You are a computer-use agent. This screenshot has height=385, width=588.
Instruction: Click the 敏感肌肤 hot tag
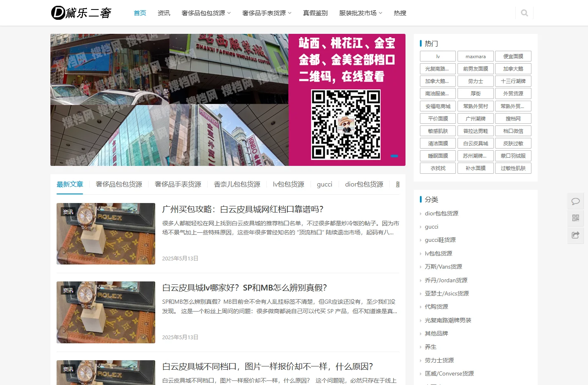coord(438,131)
